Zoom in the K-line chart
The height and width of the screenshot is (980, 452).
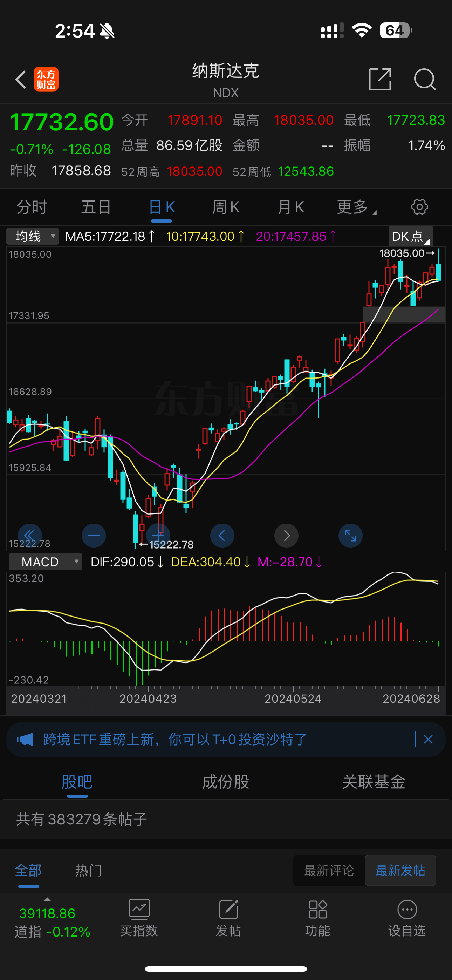[x=158, y=536]
